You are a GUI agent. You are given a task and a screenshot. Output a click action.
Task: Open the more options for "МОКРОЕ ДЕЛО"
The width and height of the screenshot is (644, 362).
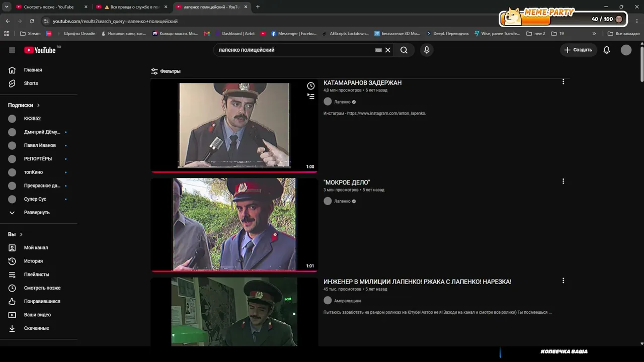click(563, 181)
